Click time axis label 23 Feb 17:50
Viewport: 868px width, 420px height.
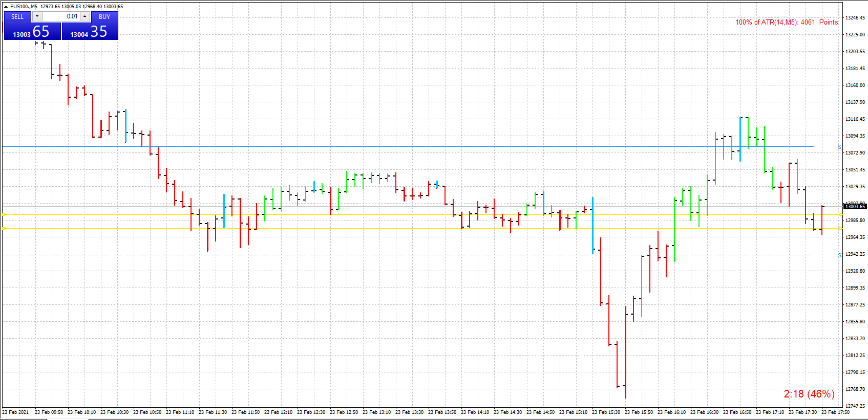tap(835, 412)
